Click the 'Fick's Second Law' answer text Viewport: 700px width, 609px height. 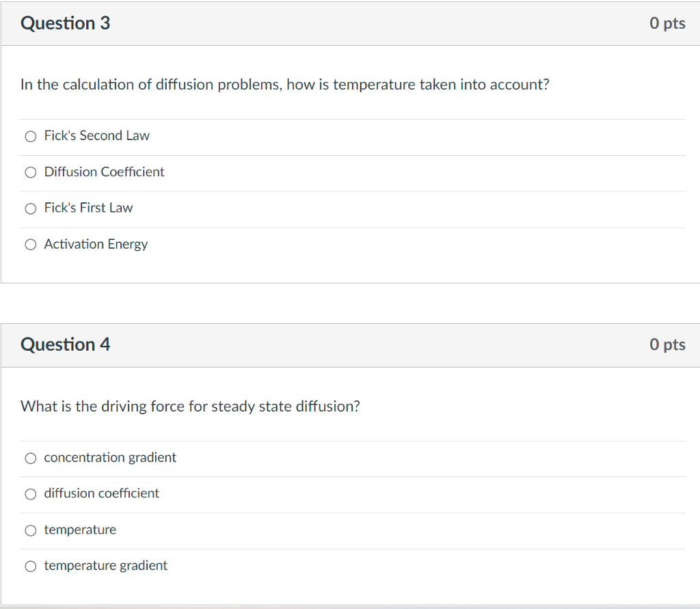(x=96, y=135)
